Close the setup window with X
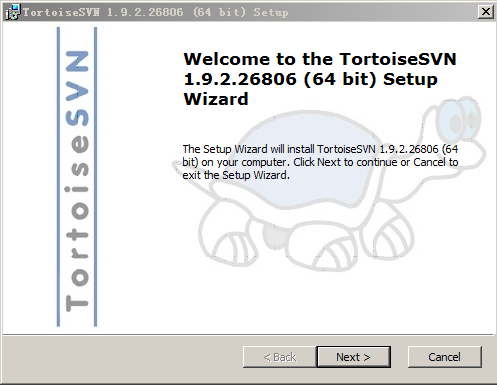Image resolution: width=497 pixels, height=385 pixels. tap(486, 12)
